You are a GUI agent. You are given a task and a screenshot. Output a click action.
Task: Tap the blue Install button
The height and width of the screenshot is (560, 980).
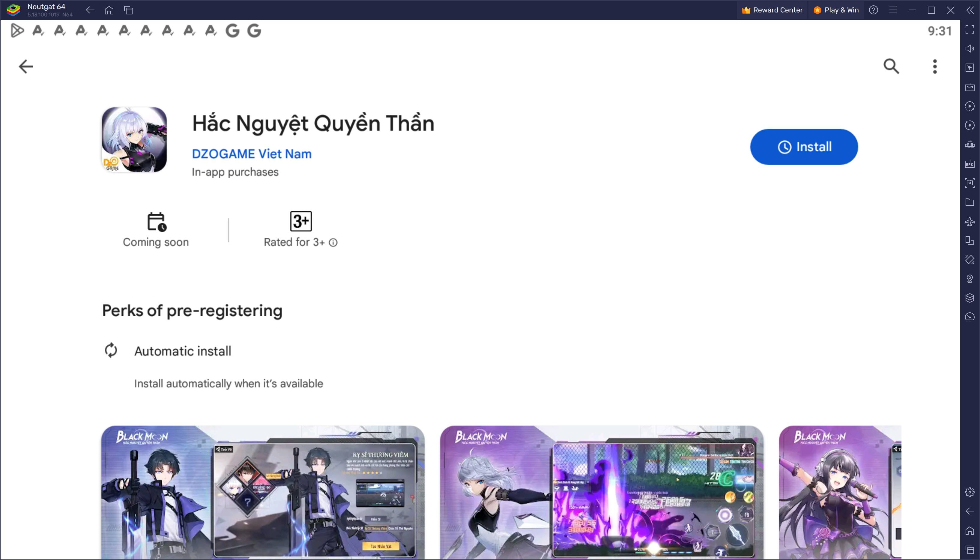pyautogui.click(x=804, y=147)
